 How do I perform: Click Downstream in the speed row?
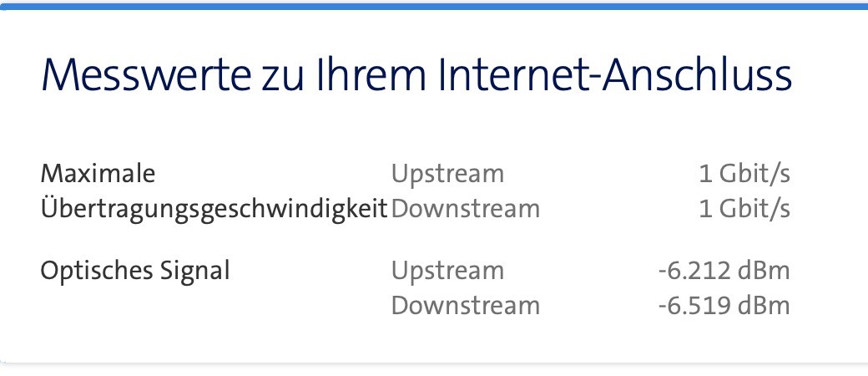pyautogui.click(x=465, y=208)
